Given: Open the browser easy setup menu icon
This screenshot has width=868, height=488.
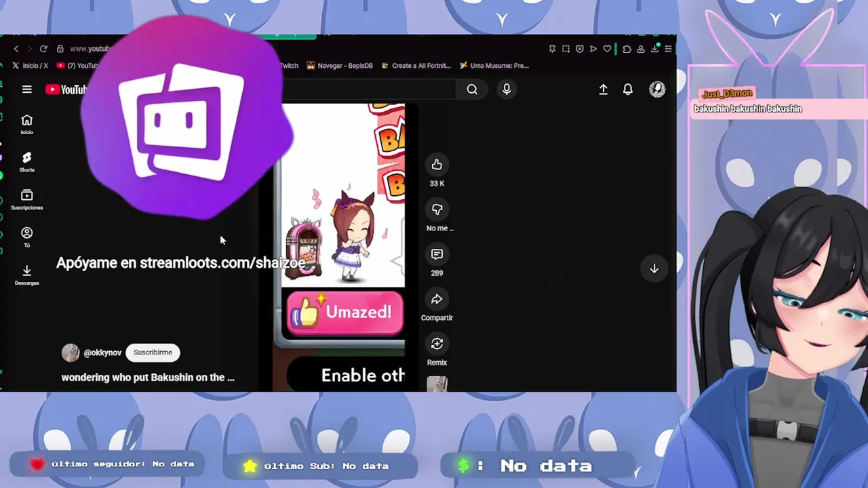Looking at the screenshot, I should pyautogui.click(x=668, y=49).
